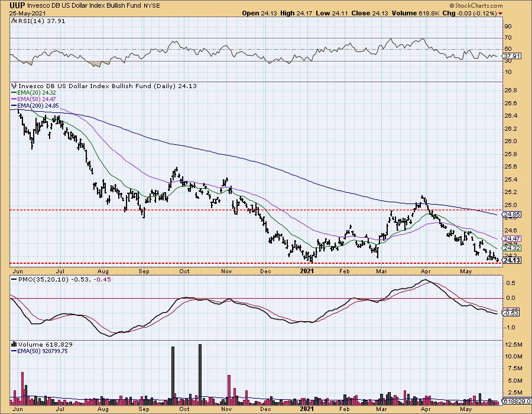Click the 26.8 price axis label
Viewport: 532px width, 414px height.
click(510, 90)
